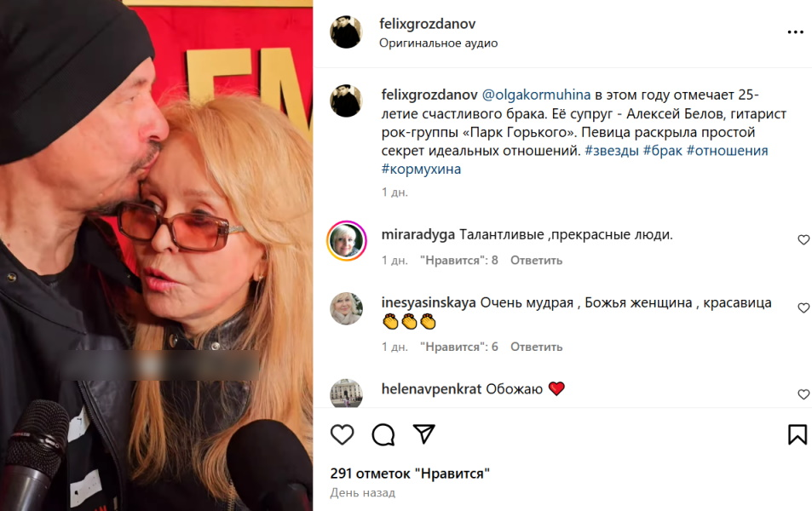The height and width of the screenshot is (511, 812).
Task: Open the #кормухина hashtag
Action: [421, 169]
